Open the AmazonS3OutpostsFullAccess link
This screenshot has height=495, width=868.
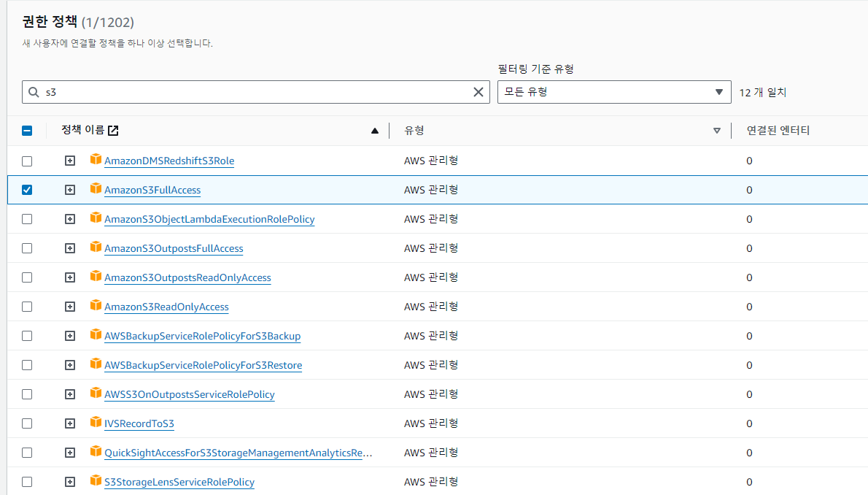click(174, 248)
